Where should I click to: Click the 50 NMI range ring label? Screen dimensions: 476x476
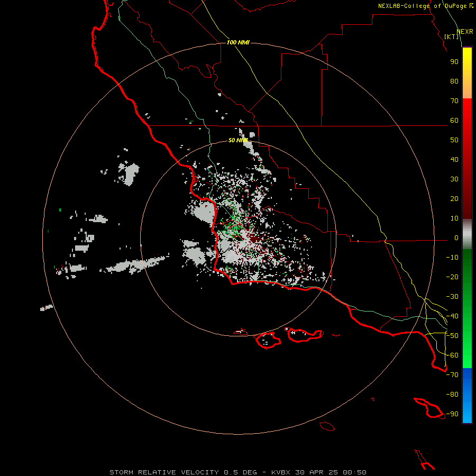click(238, 140)
